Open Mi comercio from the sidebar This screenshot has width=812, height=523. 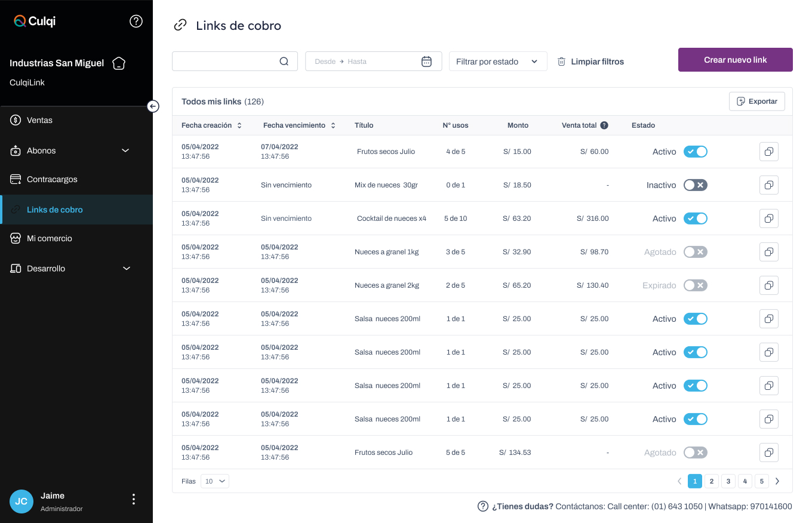click(49, 238)
